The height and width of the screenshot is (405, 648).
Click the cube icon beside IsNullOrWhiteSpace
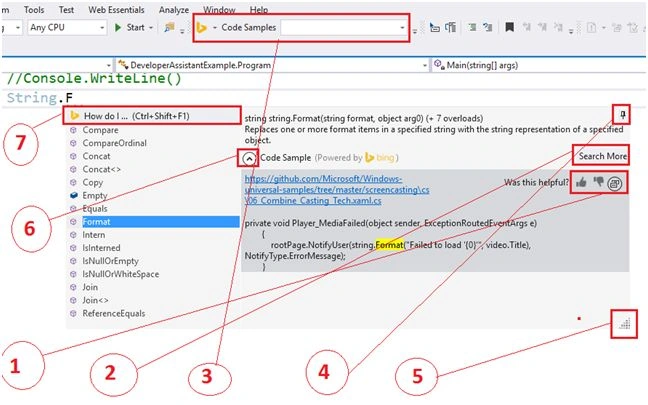73,274
